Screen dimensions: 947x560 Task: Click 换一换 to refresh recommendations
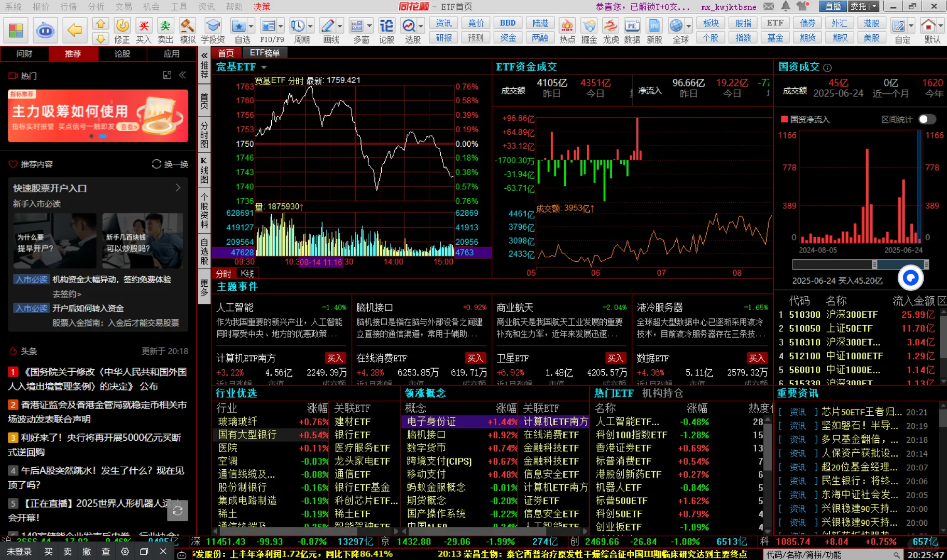click(170, 164)
